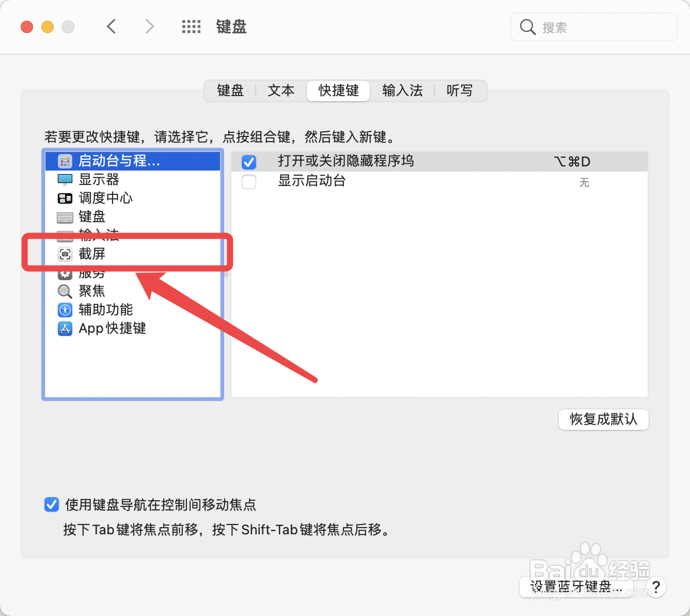
Task: Select the 启动台与程… Launchpad icon
Action: pyautogui.click(x=65, y=161)
